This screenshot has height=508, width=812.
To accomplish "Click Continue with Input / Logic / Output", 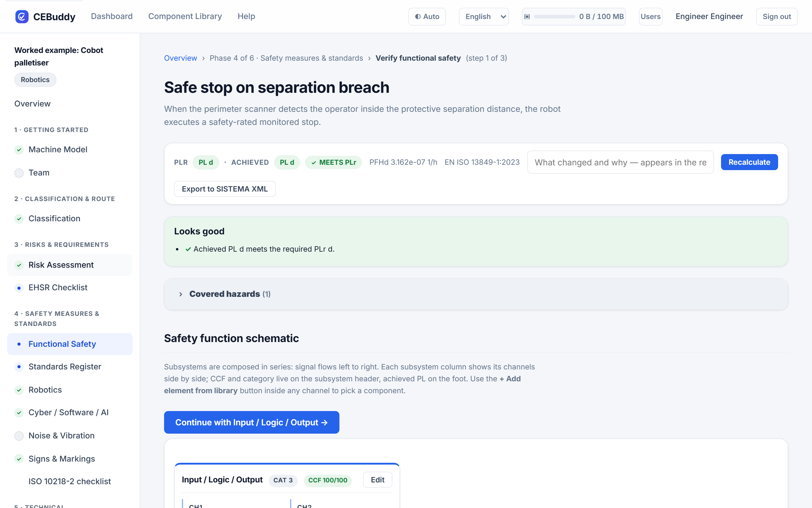I will [x=251, y=422].
